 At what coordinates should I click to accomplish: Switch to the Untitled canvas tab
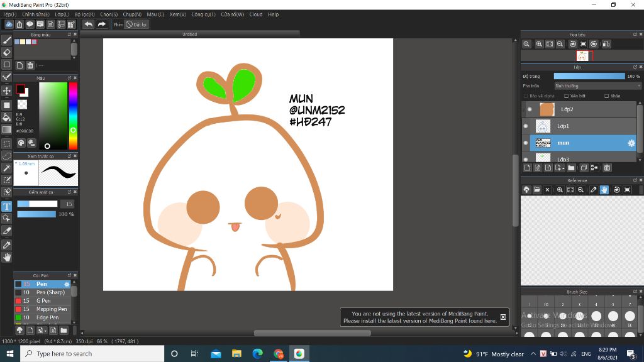pyautogui.click(x=190, y=34)
